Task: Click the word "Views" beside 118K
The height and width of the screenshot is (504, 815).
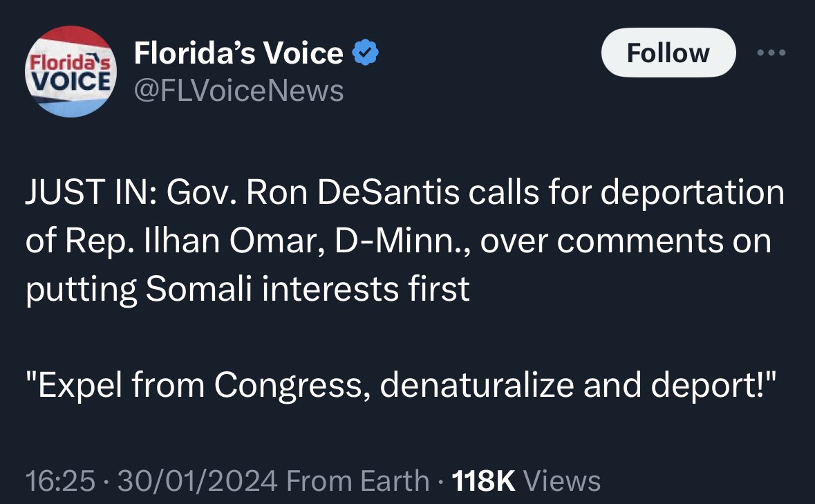Action: coord(563,480)
